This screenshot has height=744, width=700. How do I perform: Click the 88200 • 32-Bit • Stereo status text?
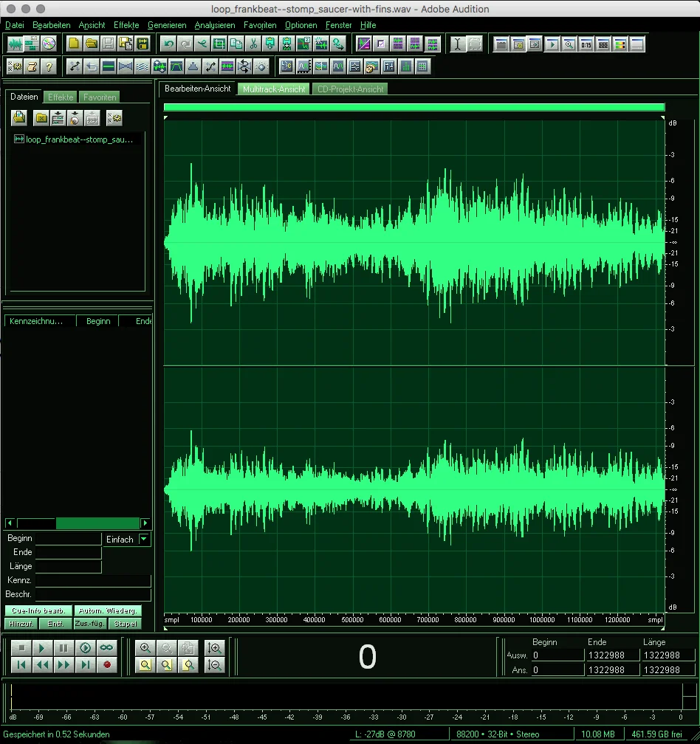498,734
